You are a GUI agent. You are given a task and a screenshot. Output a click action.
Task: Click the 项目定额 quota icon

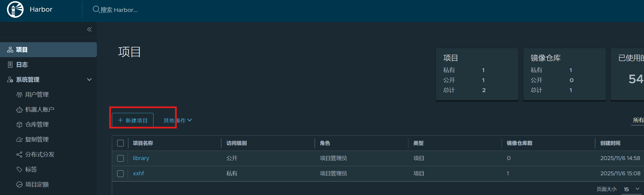tap(19, 184)
